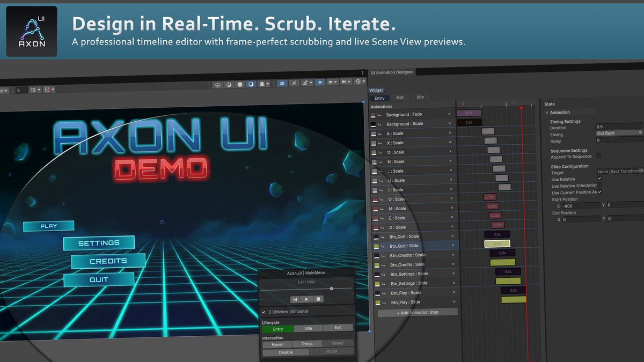Switch to the Idle tab in Widget

tap(420, 97)
